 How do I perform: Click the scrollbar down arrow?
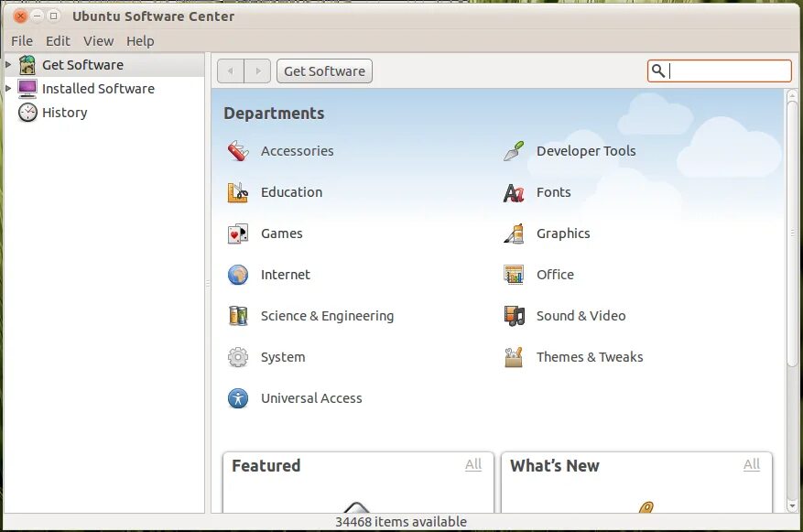click(792, 505)
